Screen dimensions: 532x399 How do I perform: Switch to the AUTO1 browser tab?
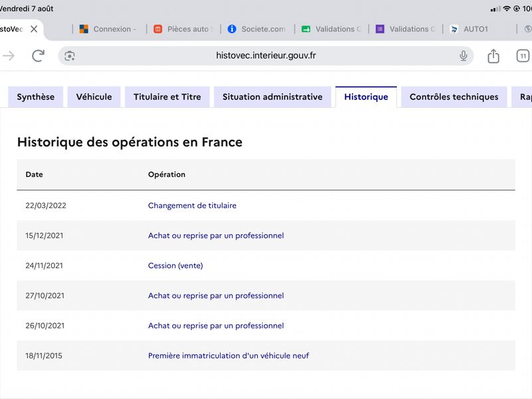point(479,29)
